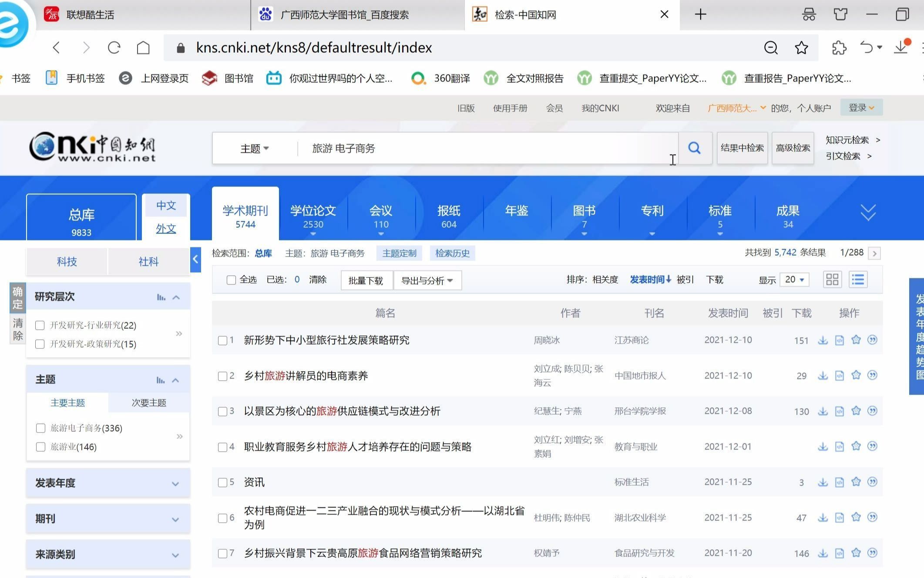
Task: Check result 2 乡村旅游讲解员的电商素养
Action: tap(222, 376)
